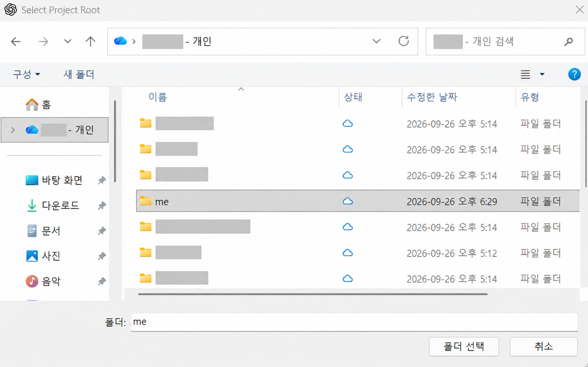Expand the 개인 OneDrive tree node
The image size is (588, 367).
[13, 130]
